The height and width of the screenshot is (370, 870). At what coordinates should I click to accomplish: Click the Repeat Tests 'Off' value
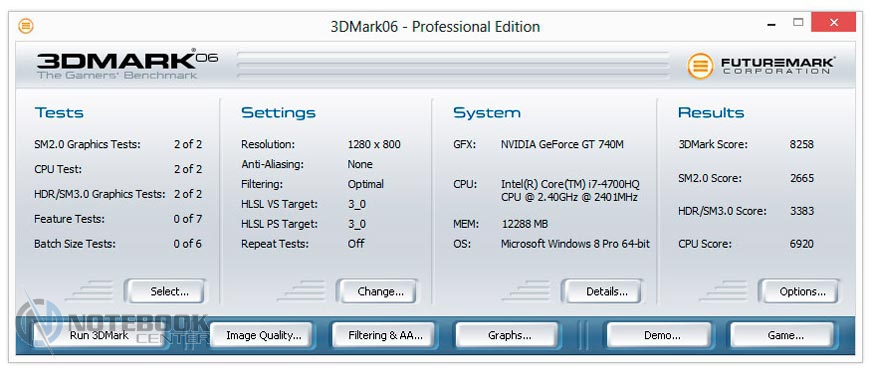point(356,244)
